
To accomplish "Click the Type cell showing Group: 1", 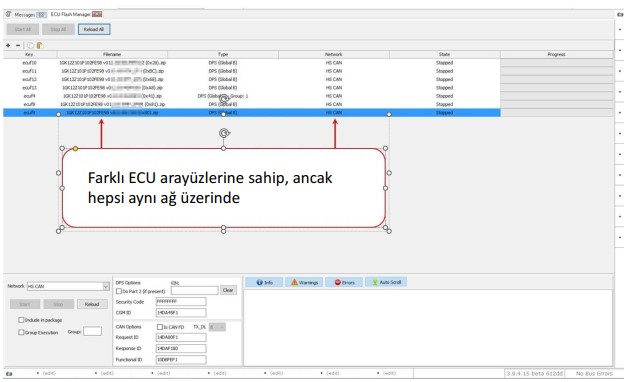I will pyautogui.click(x=223, y=96).
